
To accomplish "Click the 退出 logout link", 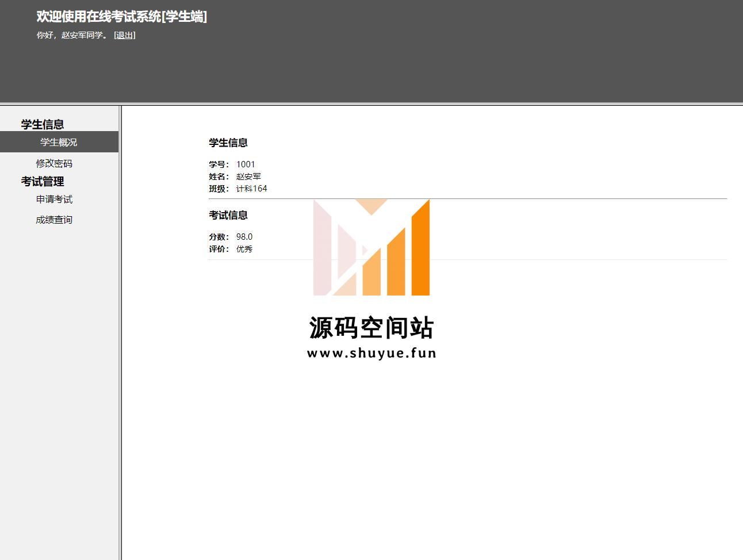I will tap(124, 35).
